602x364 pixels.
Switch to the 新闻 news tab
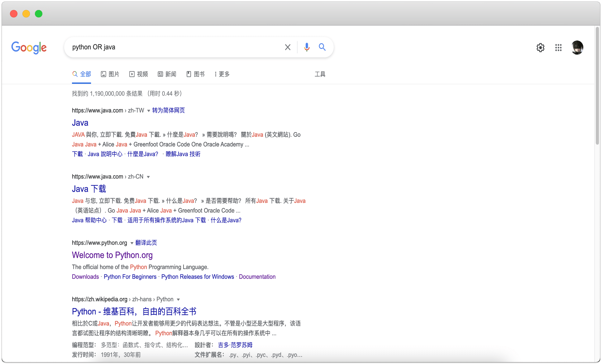pyautogui.click(x=167, y=74)
